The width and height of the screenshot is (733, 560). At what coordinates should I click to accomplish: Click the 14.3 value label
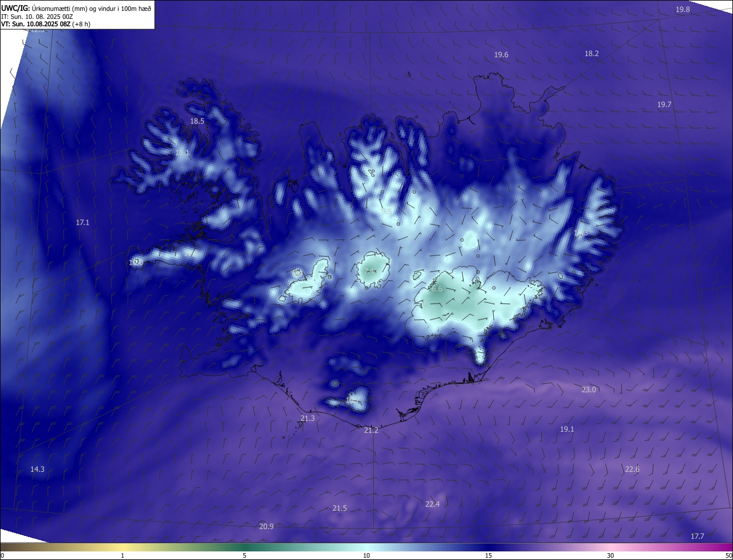click(x=37, y=469)
